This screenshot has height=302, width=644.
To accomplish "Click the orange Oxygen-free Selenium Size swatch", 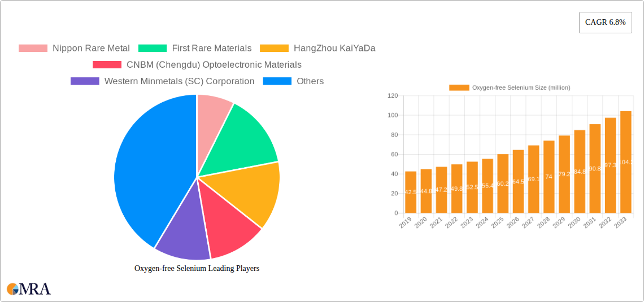I will click(x=459, y=87).
